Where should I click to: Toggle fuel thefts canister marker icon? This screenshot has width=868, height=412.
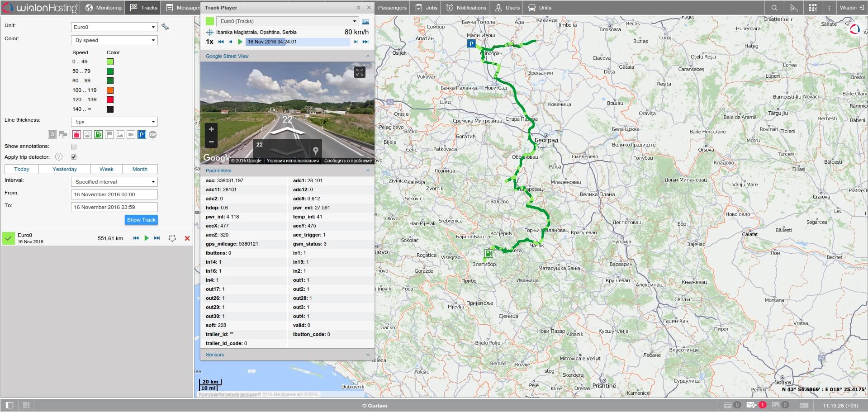(76, 135)
